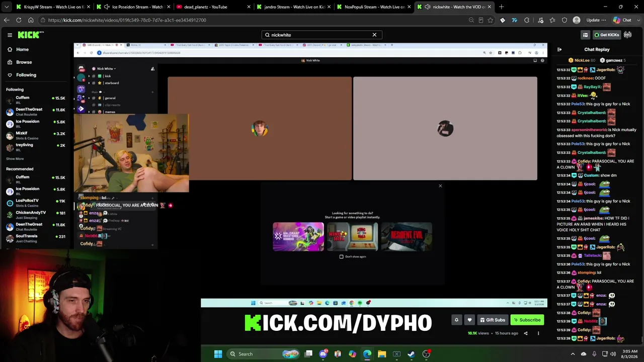Open ChickenAndyTV in Recommended

36,214
